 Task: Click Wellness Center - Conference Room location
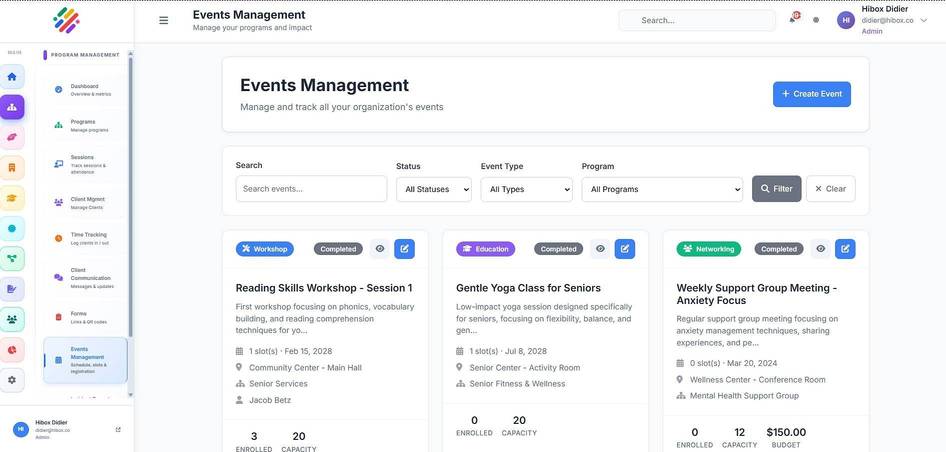758,380
